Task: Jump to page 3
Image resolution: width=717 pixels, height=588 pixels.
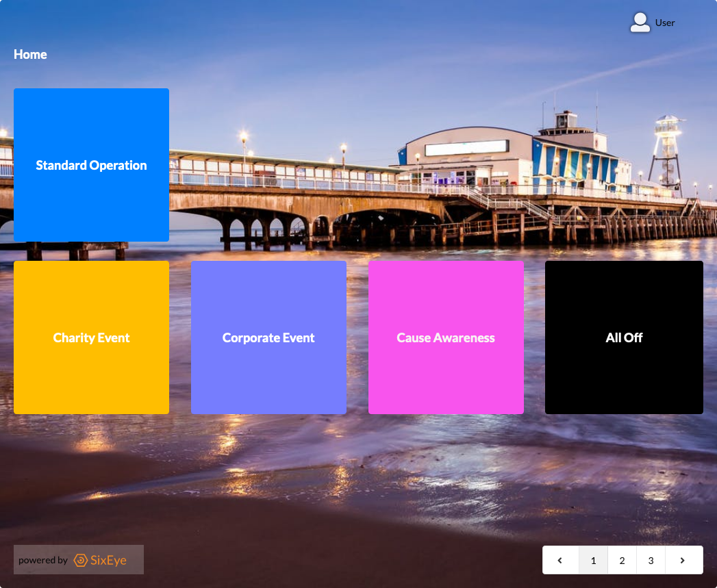Action: (651, 560)
